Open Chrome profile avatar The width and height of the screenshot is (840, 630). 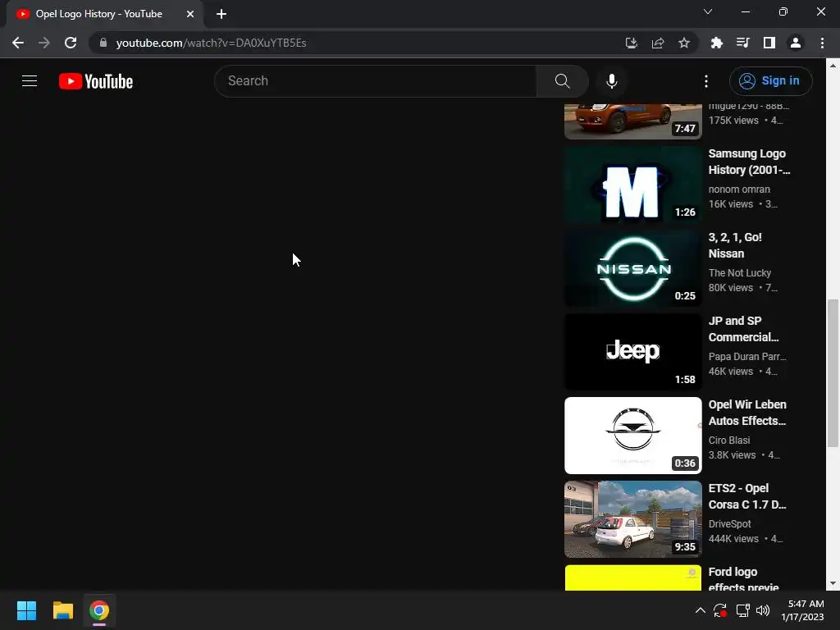796,43
